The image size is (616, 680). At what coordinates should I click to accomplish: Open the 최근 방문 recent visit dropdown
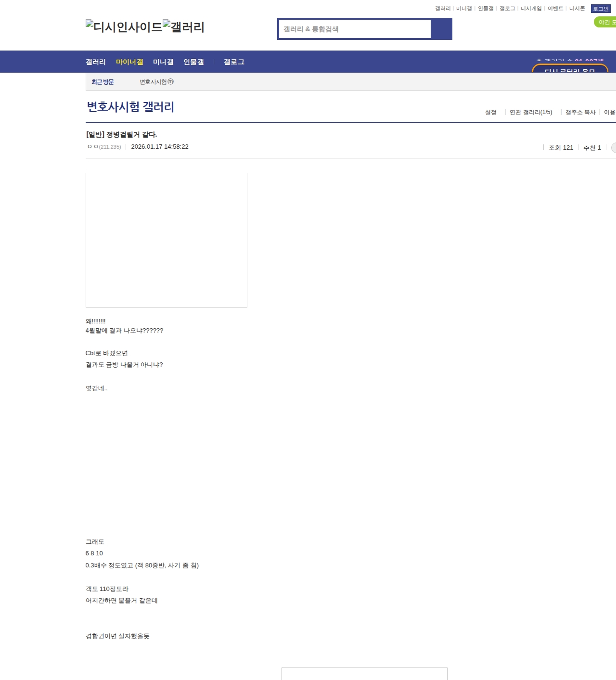click(x=103, y=82)
